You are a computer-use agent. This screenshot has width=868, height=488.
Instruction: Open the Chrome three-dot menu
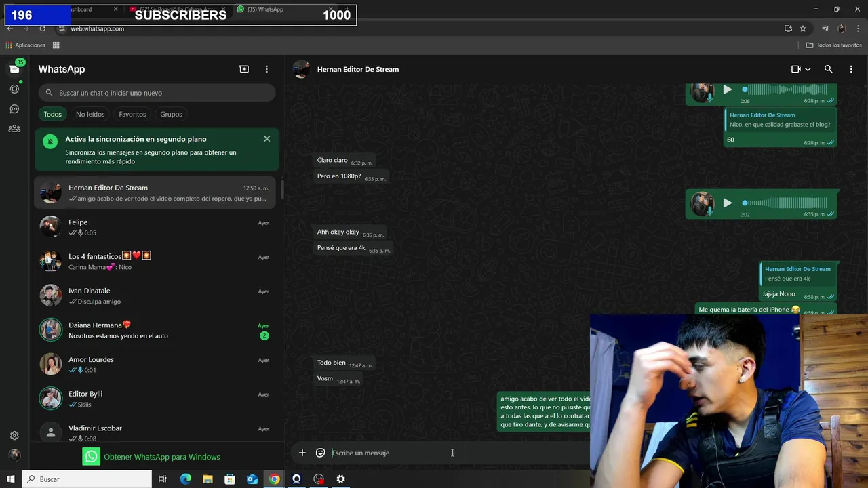[x=857, y=28]
